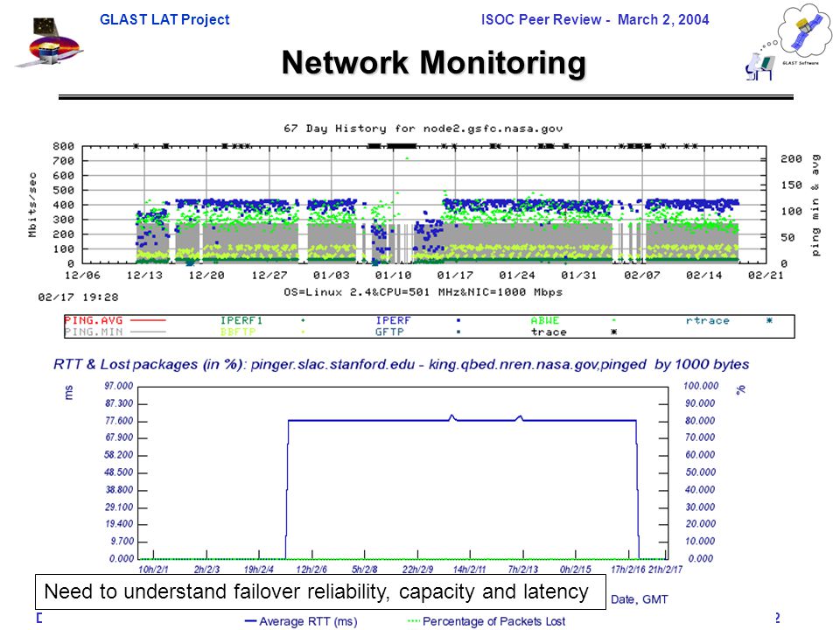Screen dimensions: 840x630
Task: Click the blue IPERF marker in legend
Action: click(x=458, y=320)
